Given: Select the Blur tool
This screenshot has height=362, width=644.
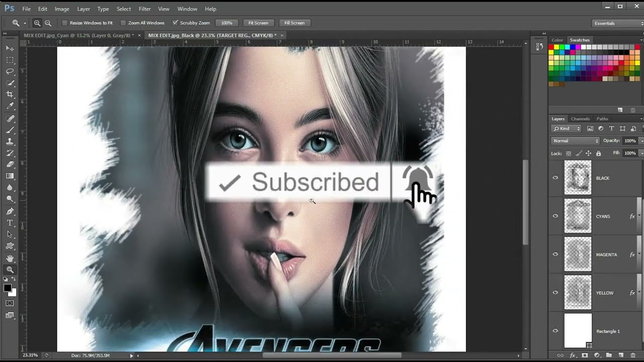Looking at the screenshot, I should (x=10, y=188).
